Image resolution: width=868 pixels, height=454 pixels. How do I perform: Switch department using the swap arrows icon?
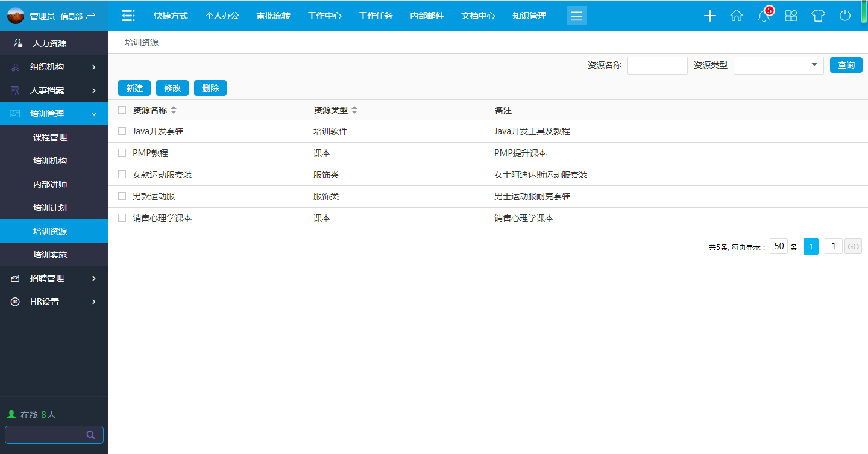(90, 16)
